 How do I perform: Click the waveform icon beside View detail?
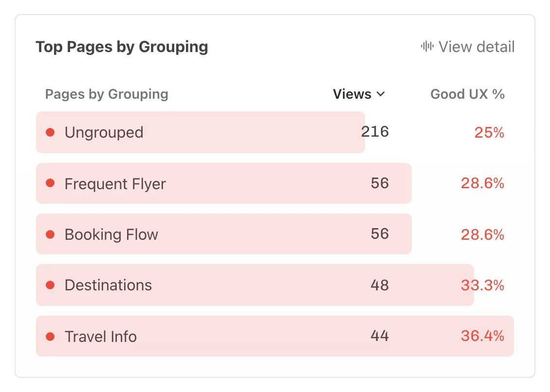point(427,47)
